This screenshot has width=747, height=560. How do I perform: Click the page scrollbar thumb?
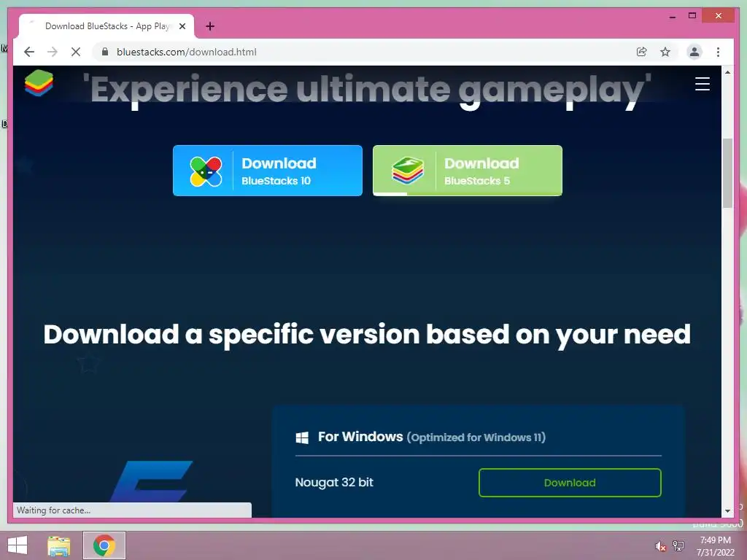click(727, 173)
